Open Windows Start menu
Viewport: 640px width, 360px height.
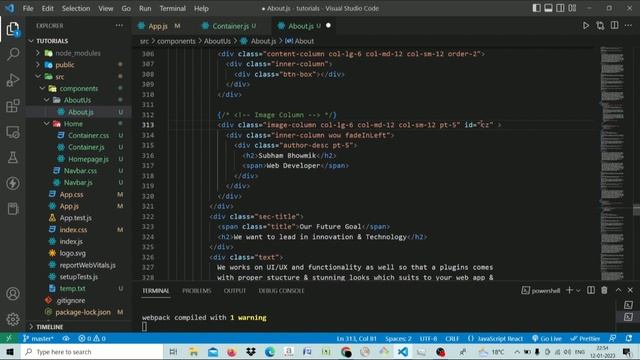tap(10, 351)
